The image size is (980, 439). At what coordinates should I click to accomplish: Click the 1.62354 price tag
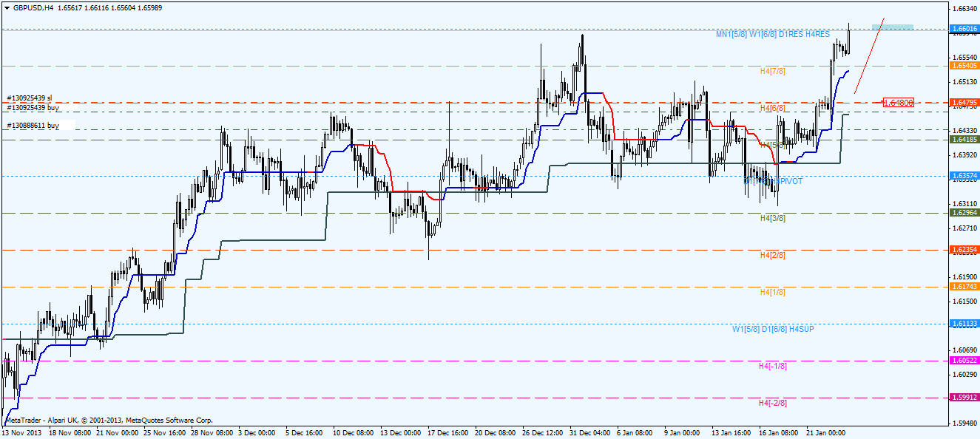point(964,250)
